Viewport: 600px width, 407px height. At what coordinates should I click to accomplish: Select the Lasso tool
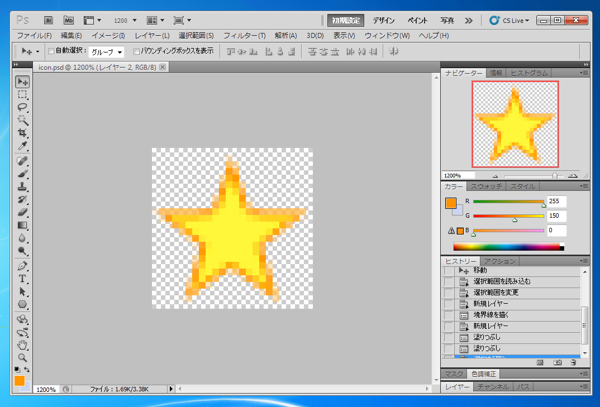(22, 108)
